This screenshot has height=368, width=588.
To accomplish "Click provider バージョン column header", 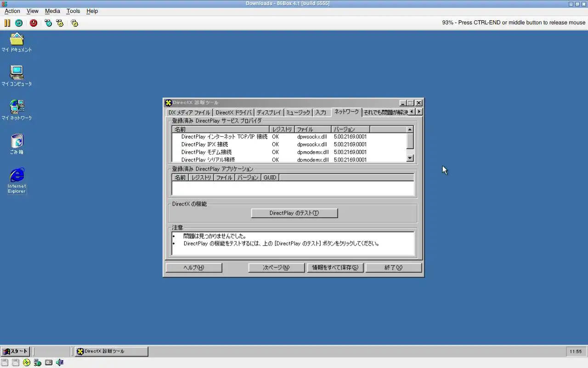I will tap(351, 129).
